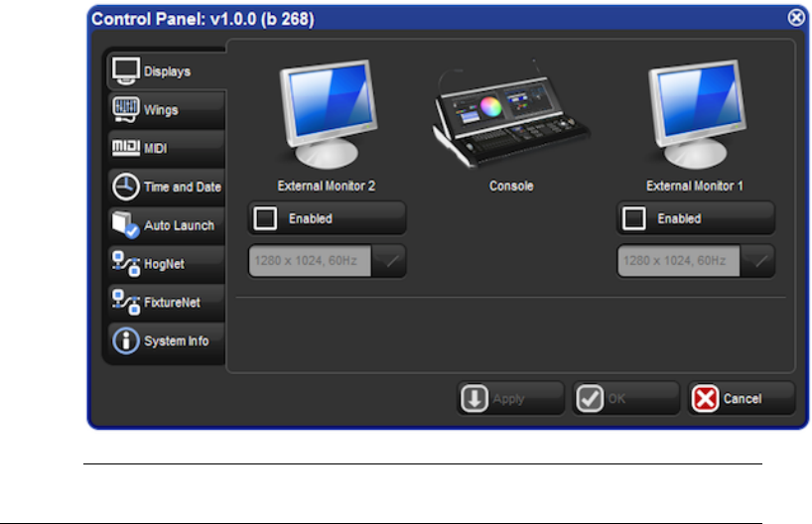Viewport: 812px width, 524px height.
Task: Confirm with the OK button label
Action: pos(616,399)
